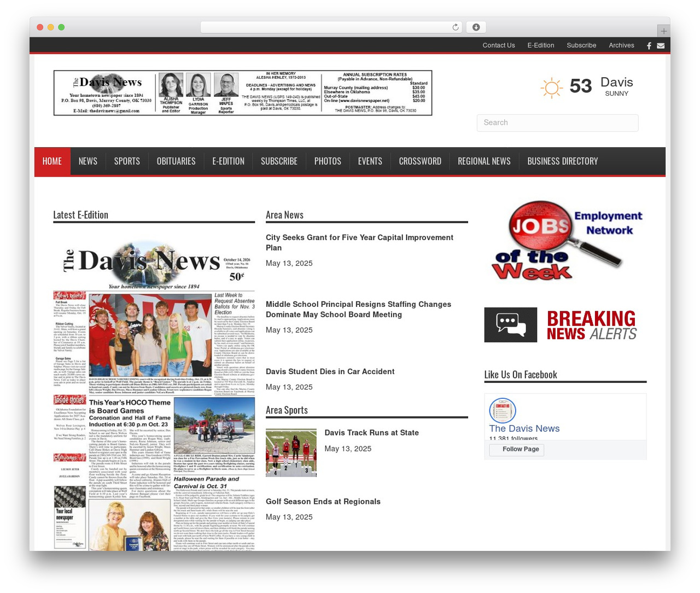Open The Davis News Facebook profile picture

pyautogui.click(x=503, y=410)
